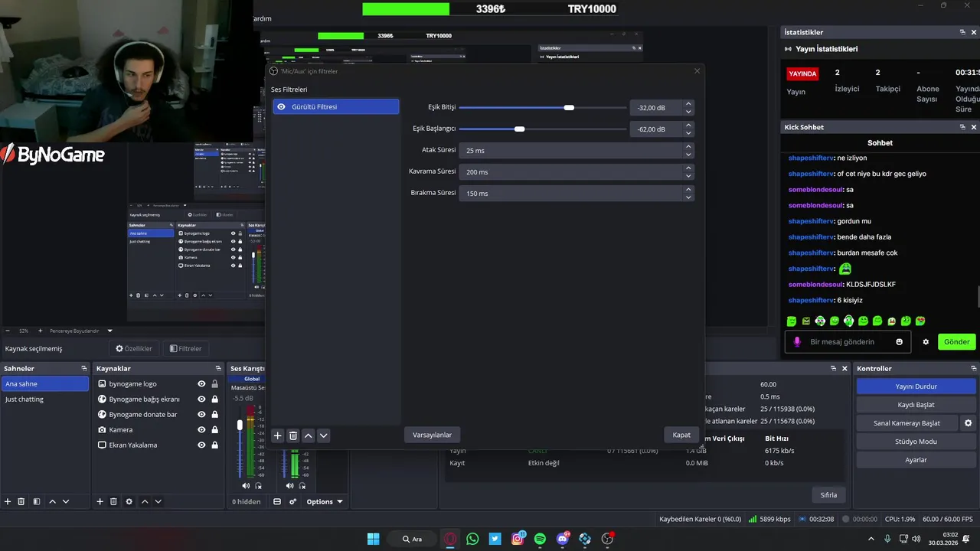Move scene up in Sahneler toolbar
This screenshot has width=980, height=551.
(x=52, y=502)
